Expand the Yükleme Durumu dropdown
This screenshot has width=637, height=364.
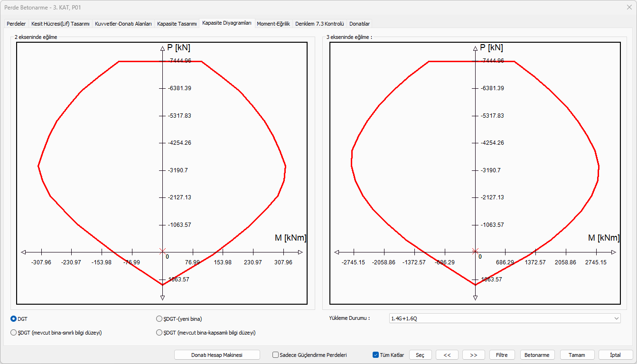point(504,318)
